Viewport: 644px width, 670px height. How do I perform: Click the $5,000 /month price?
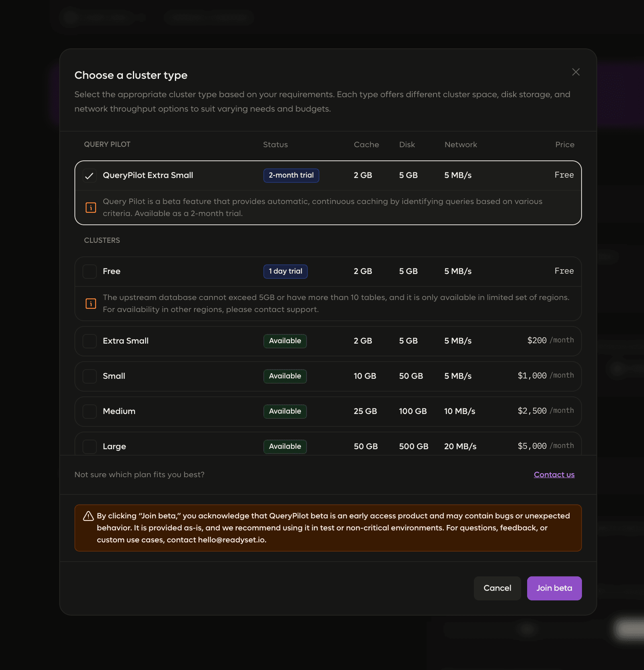[546, 446]
